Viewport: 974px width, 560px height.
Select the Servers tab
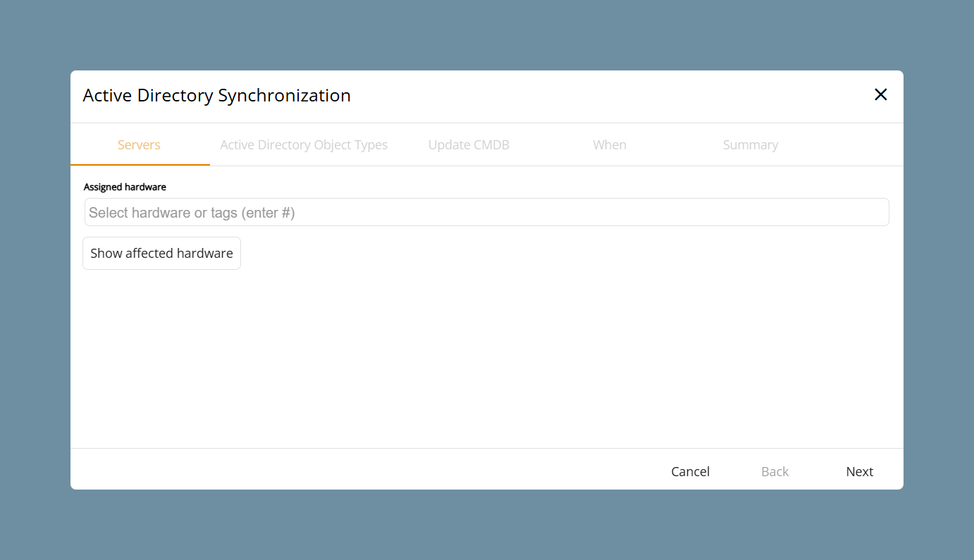139,144
